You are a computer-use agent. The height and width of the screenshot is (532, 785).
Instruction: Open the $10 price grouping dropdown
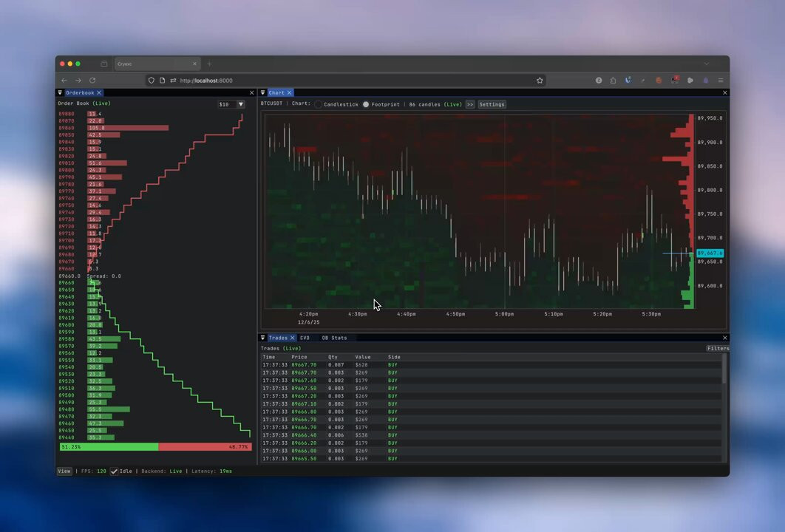pos(231,105)
